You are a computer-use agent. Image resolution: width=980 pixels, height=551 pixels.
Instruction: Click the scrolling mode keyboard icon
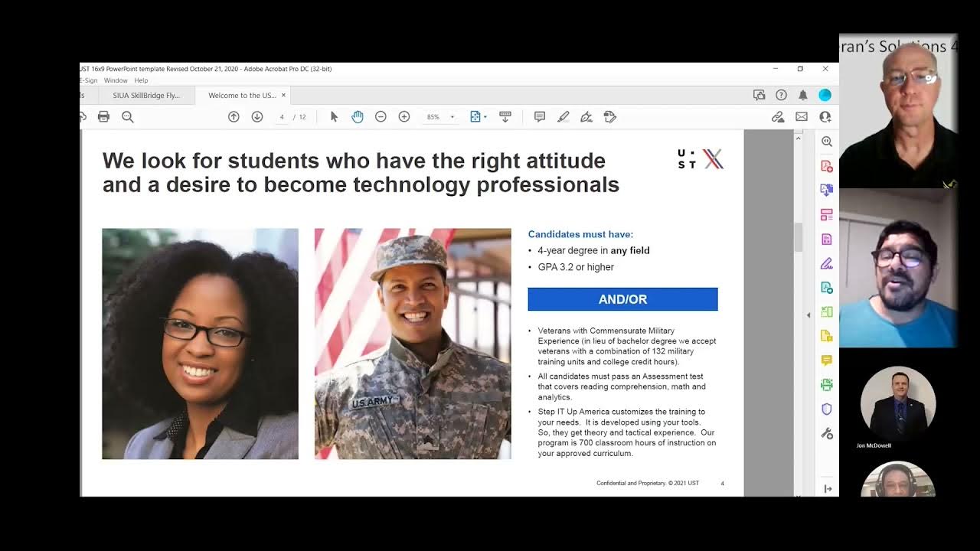pos(505,117)
